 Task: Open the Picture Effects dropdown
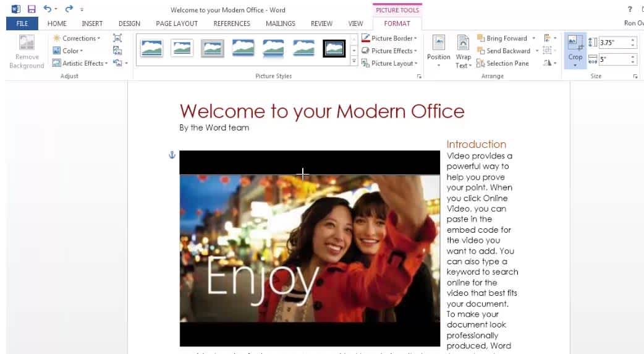coord(389,51)
